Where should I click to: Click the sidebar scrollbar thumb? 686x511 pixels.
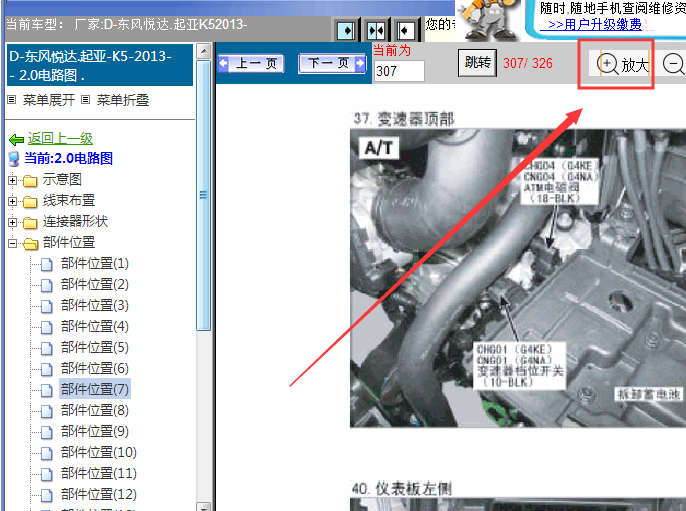(x=203, y=195)
